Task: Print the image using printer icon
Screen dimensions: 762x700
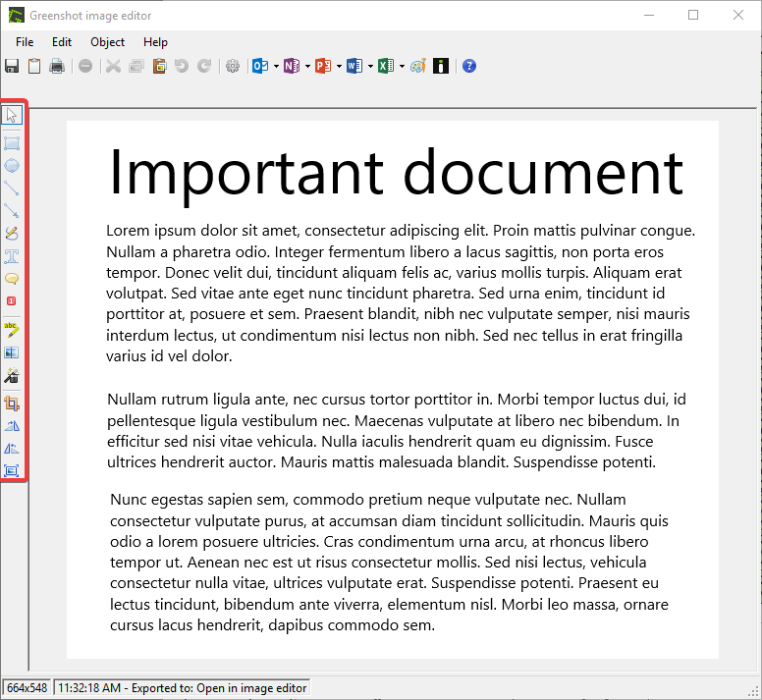Action: [57, 66]
